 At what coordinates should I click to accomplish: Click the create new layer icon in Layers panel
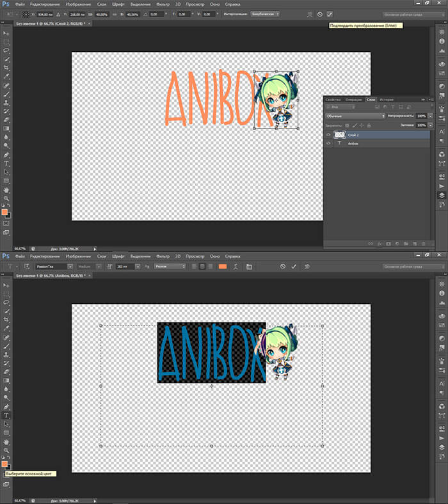click(415, 243)
